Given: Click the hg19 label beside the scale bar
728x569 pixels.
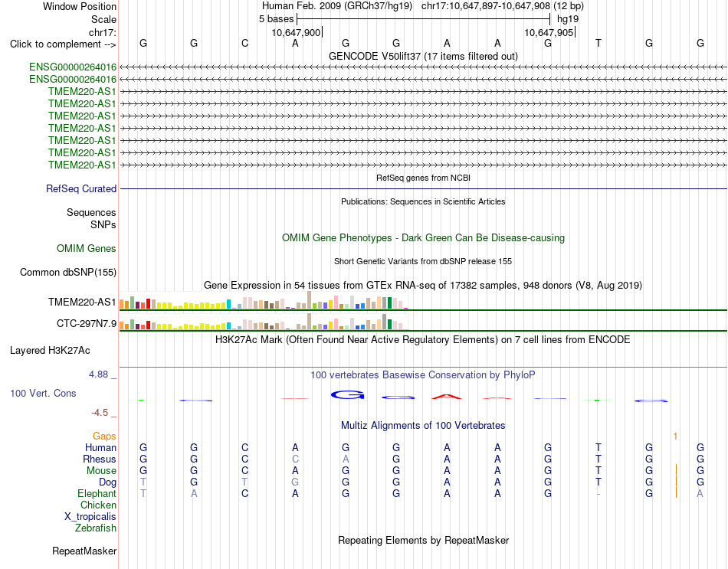Looking at the screenshot, I should point(568,19).
